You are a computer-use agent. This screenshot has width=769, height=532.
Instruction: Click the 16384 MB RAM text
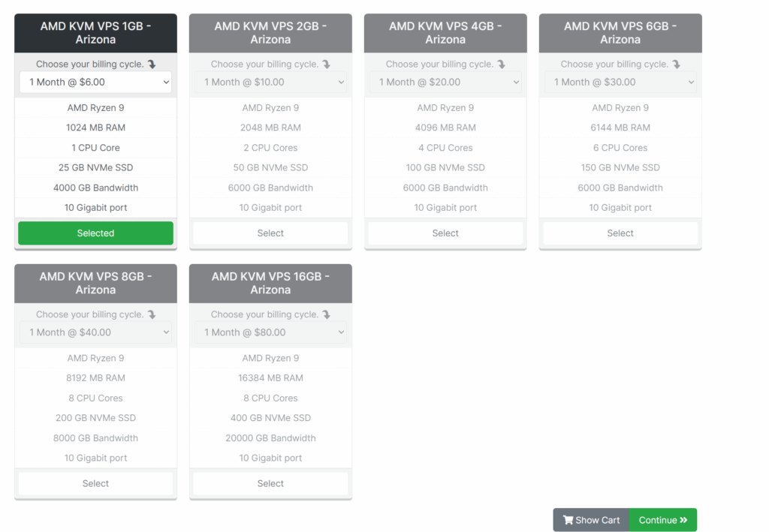pyautogui.click(x=270, y=378)
